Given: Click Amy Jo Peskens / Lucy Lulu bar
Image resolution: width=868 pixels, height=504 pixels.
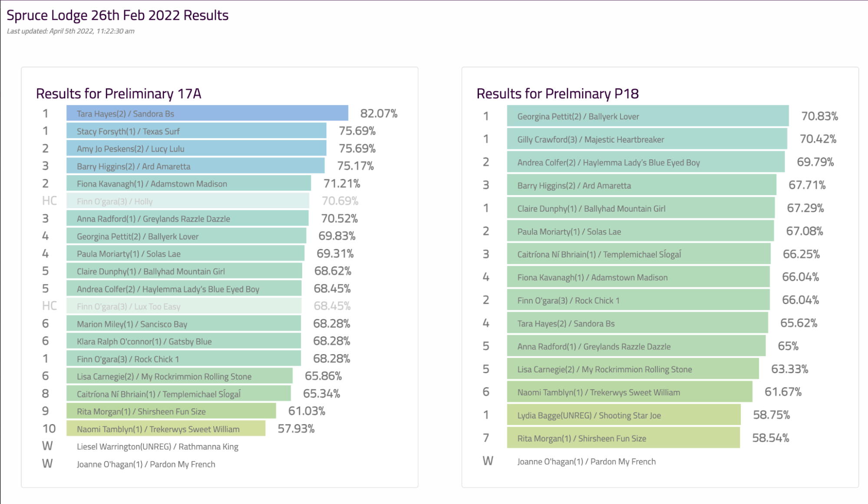Looking at the screenshot, I should click(x=196, y=149).
